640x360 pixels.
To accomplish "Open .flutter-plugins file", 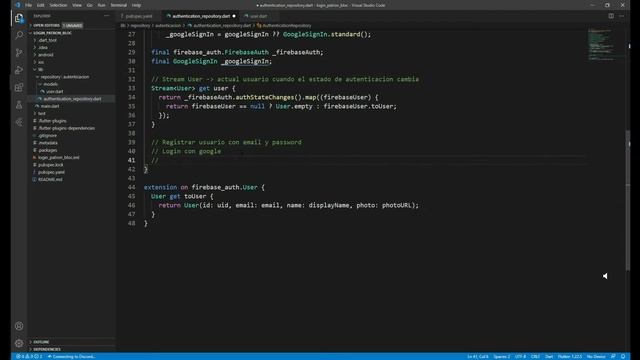I will [52, 121].
